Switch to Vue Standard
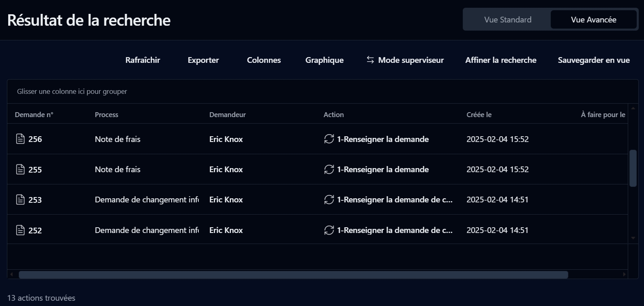 tap(508, 20)
